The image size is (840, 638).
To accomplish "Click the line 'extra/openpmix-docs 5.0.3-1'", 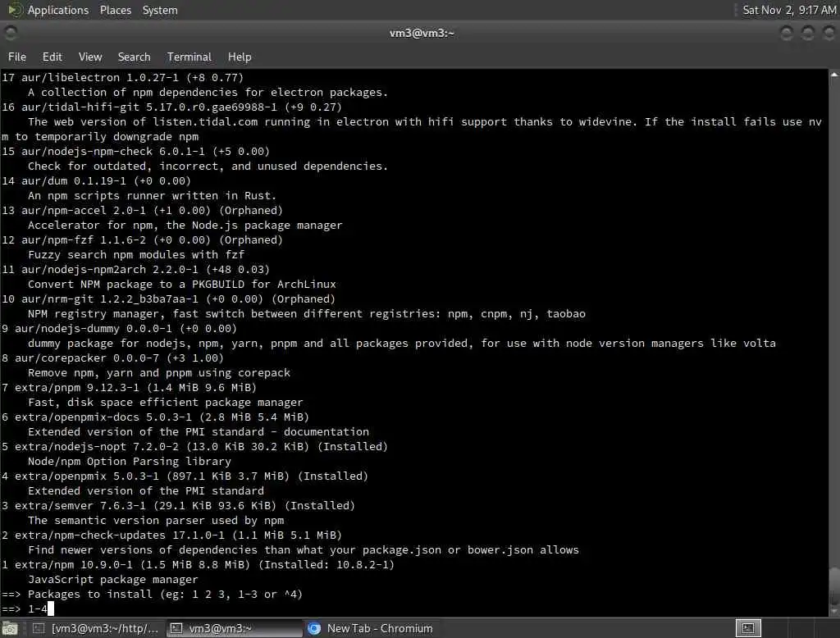I will [155, 417].
